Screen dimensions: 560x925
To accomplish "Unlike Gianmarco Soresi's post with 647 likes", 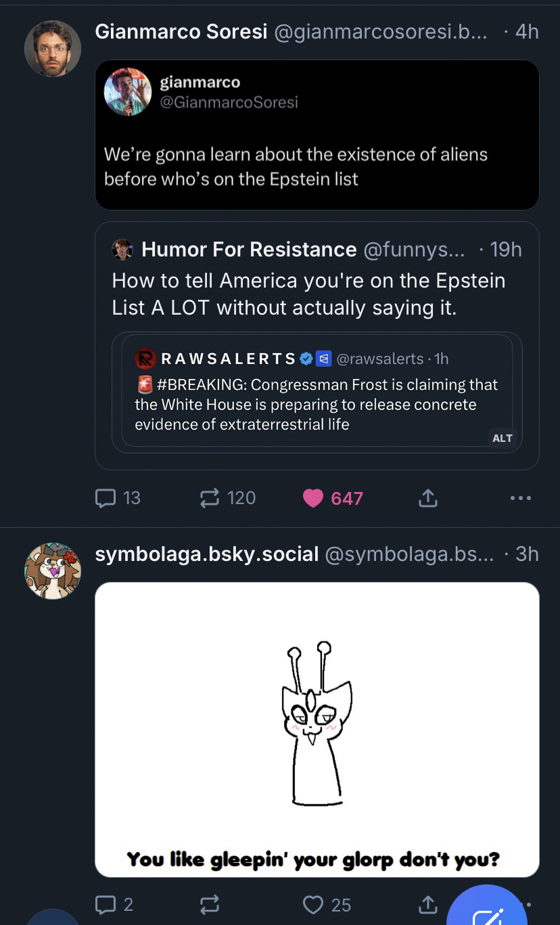I will pos(313,499).
